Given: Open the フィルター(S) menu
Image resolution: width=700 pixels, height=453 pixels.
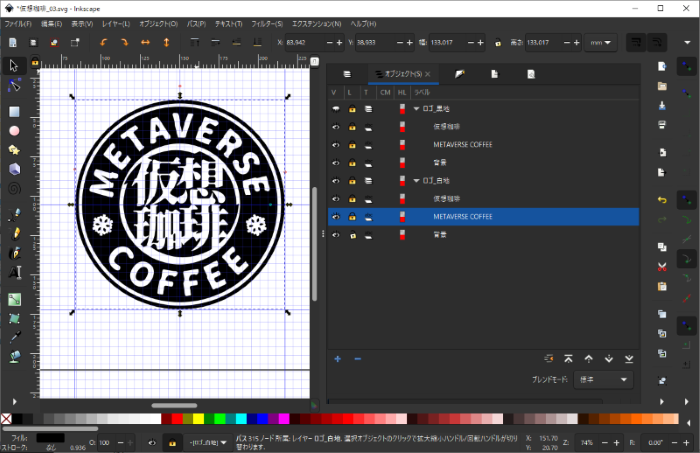Looking at the screenshot, I should (267, 24).
